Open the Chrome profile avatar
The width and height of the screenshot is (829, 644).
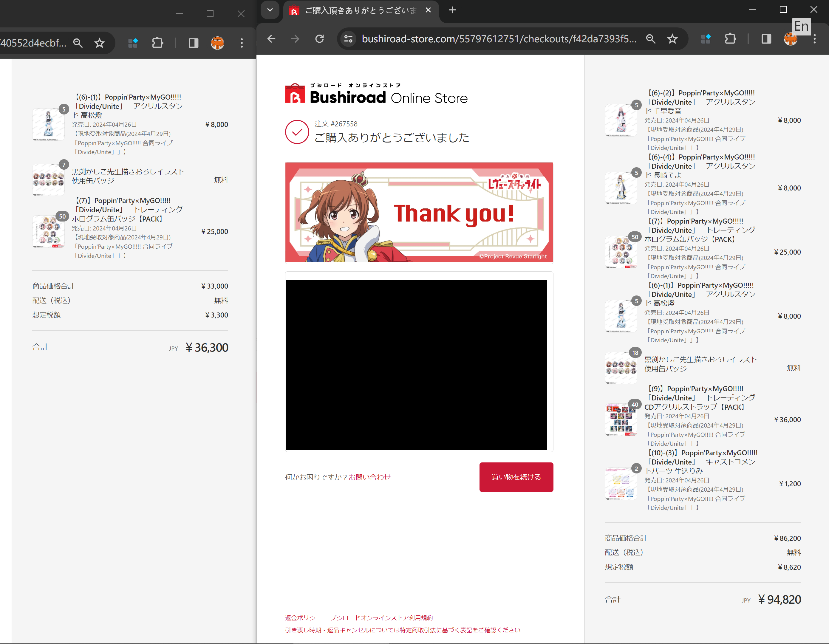pos(790,39)
